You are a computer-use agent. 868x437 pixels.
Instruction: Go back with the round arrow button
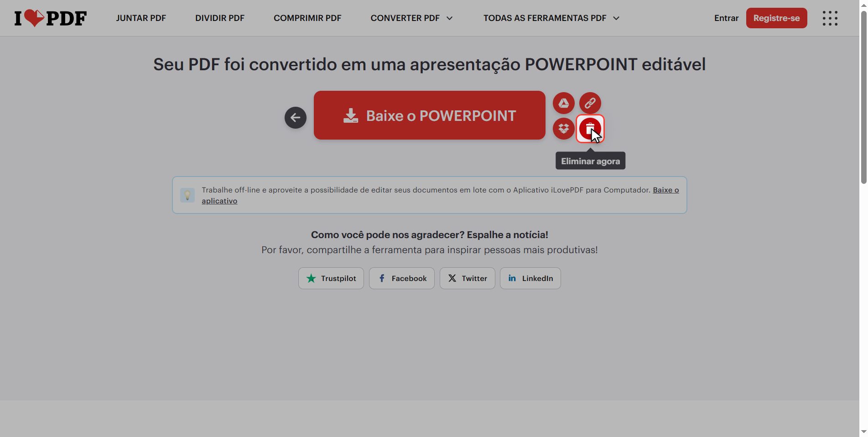(296, 118)
